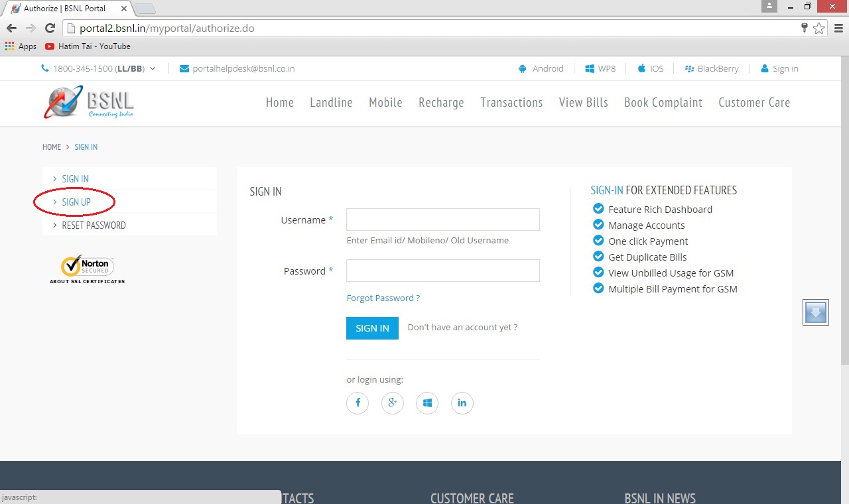Open the Book Complaint menu
The image size is (849, 504).
[663, 102]
